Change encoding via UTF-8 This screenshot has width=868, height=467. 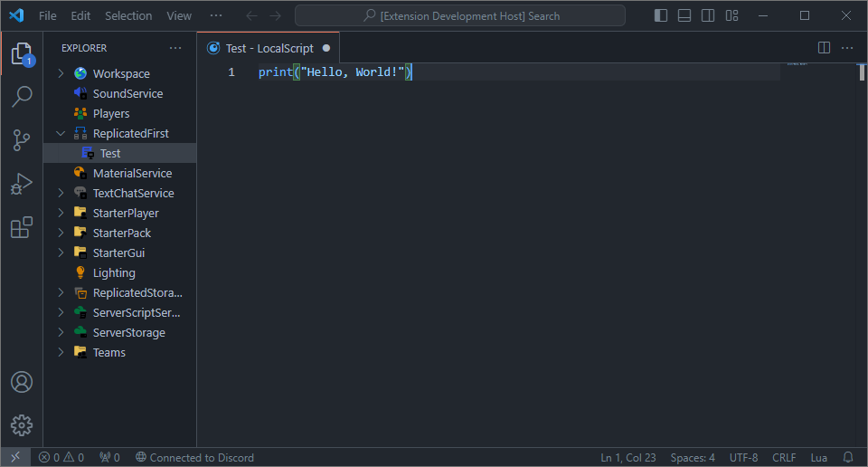click(743, 458)
